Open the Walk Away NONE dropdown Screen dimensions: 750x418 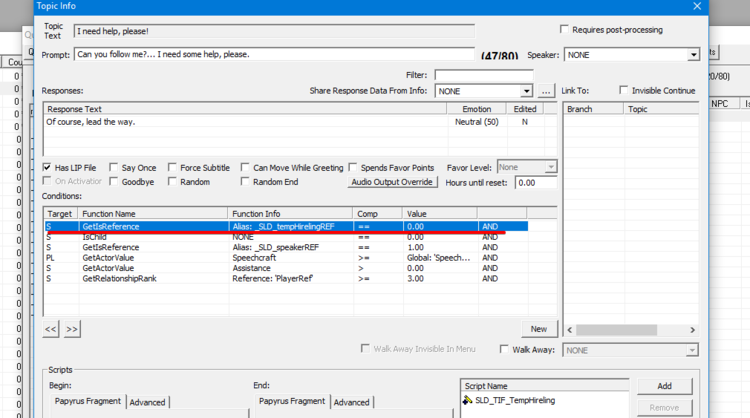692,350
